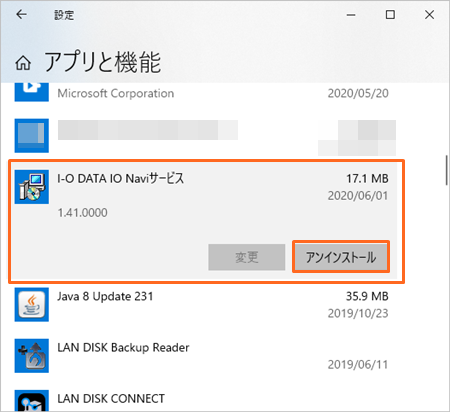The width and height of the screenshot is (450, 412).
Task: Click the 設定 window title
Action: pyautogui.click(x=64, y=15)
